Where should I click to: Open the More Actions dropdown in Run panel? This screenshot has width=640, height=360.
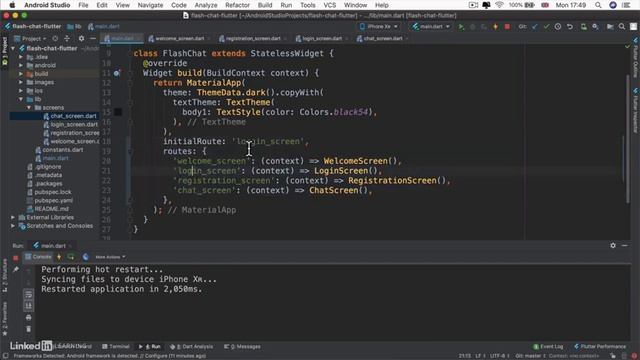click(110, 257)
